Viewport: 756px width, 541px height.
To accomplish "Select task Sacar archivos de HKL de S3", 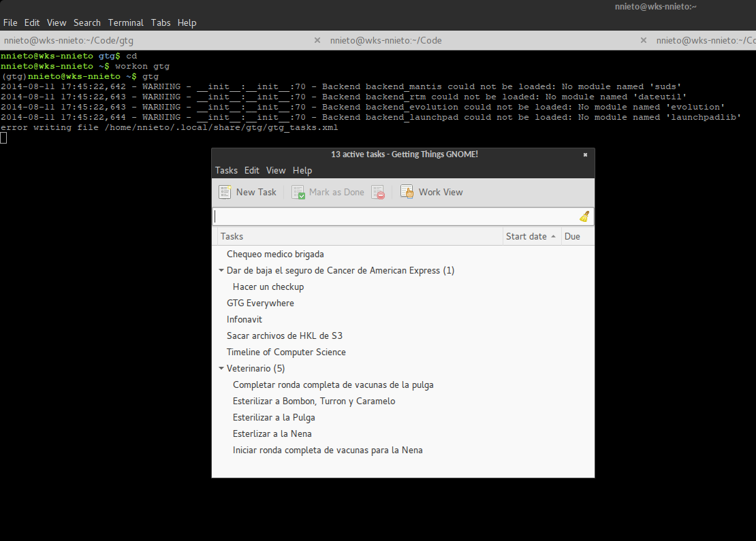I will coord(285,335).
